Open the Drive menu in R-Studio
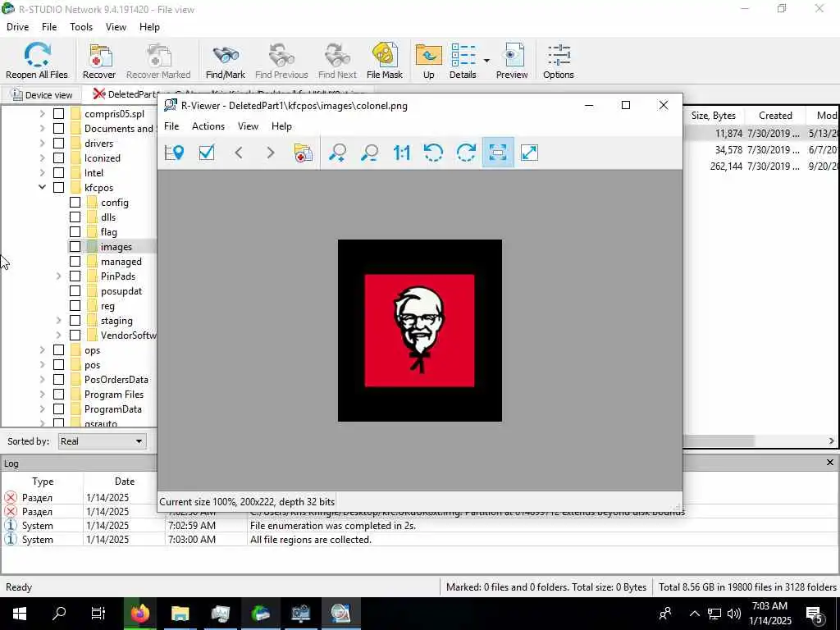Screen dimensions: 840x630 pos(18,27)
